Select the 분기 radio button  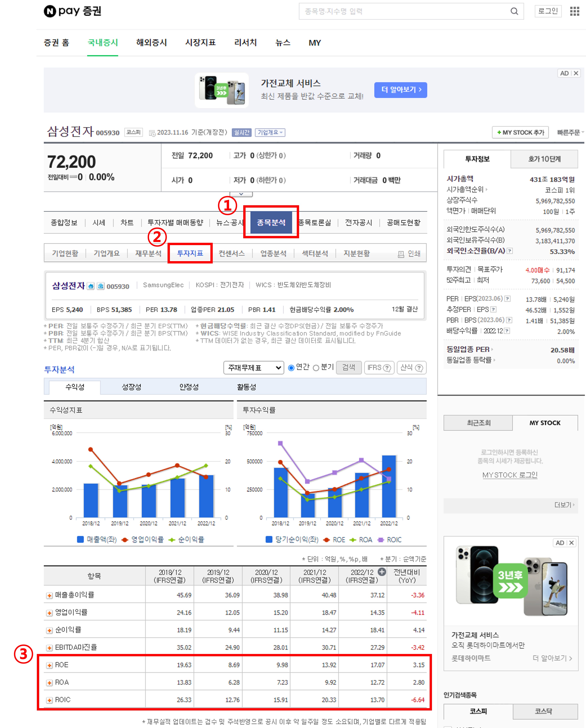[316, 368]
